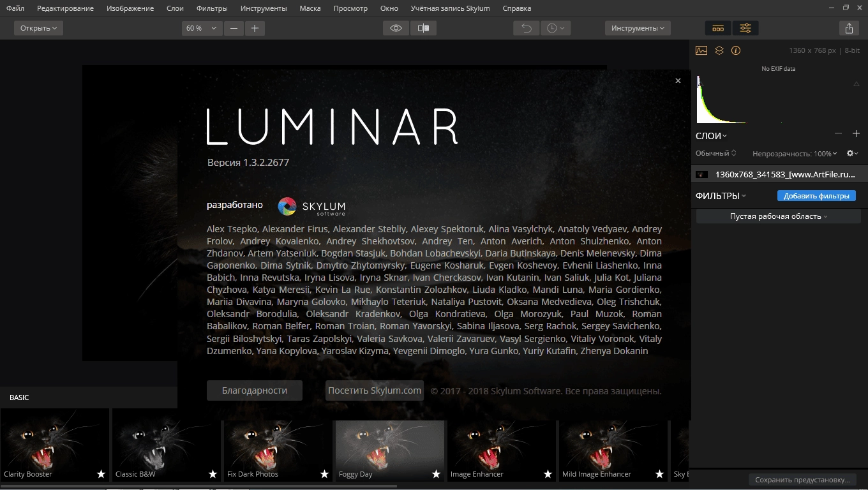This screenshot has height=490, width=868.
Task: Apply the Mild Image Enhancer preset
Action: [x=613, y=450]
